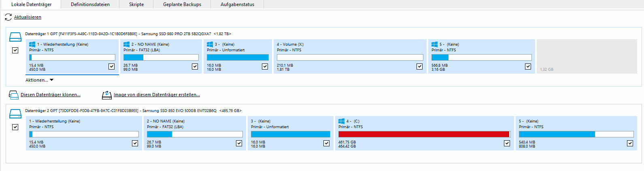The width and height of the screenshot is (644, 171).
Task: Click usage bar of disk 2 NO NAME partition
Action: tap(195, 134)
